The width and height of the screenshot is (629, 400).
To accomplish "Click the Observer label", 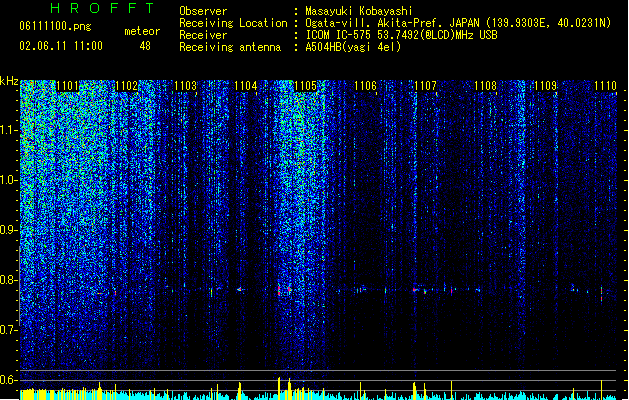I will (x=203, y=11).
